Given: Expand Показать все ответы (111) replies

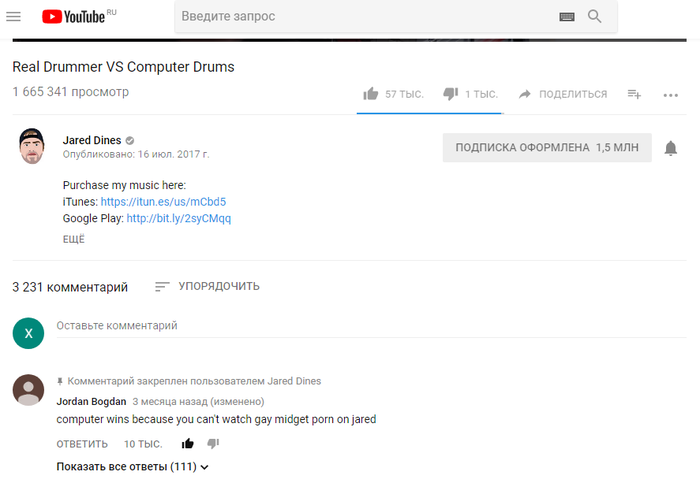Looking at the screenshot, I should pyautogui.click(x=133, y=467).
